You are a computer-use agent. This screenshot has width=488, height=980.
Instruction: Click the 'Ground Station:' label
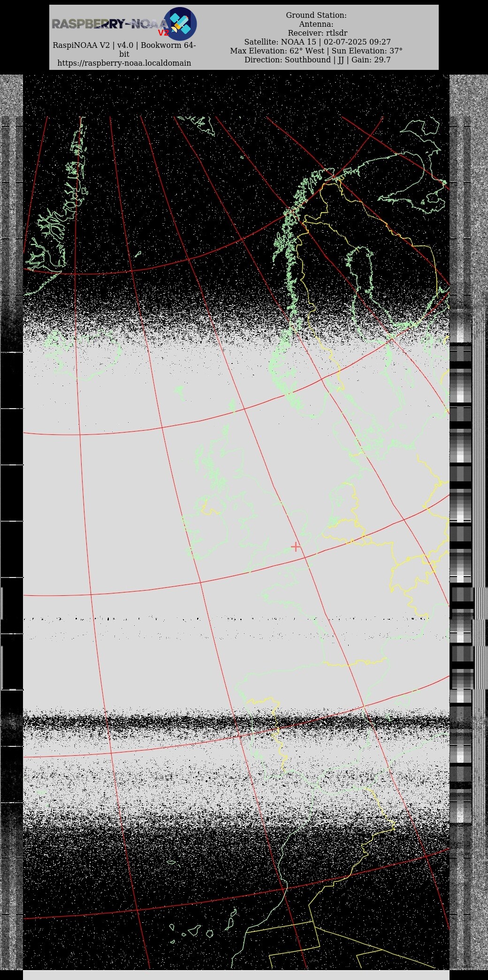[x=316, y=15]
